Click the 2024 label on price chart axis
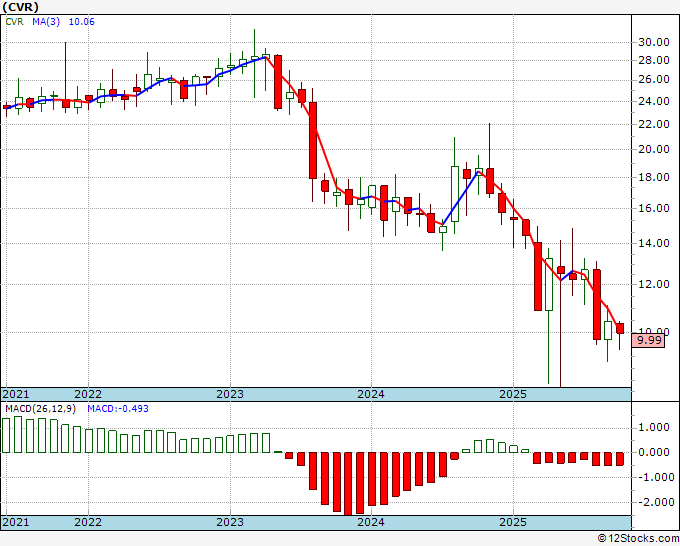 point(371,394)
